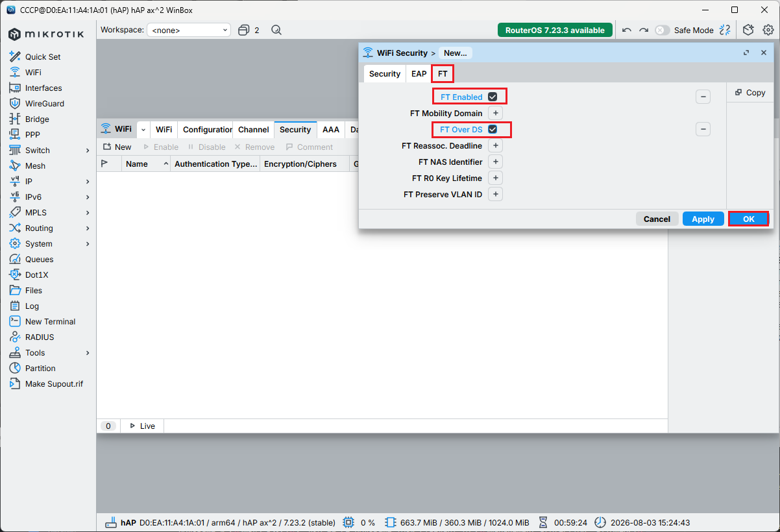This screenshot has width=780, height=532.
Task: Open RADIUS in the sidebar
Action: (40, 337)
